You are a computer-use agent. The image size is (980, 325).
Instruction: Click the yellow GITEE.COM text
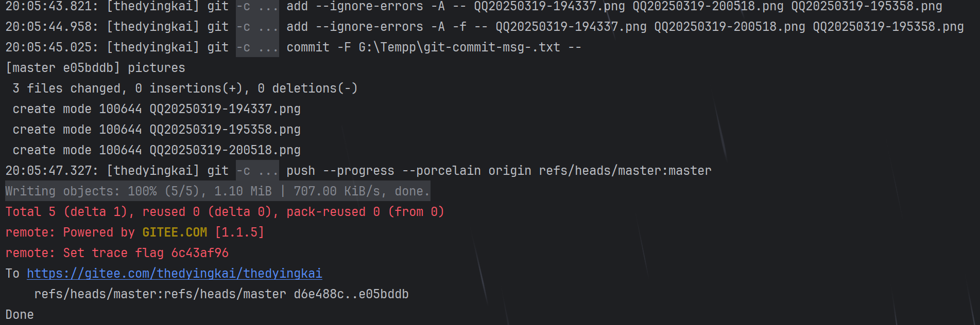point(175,232)
